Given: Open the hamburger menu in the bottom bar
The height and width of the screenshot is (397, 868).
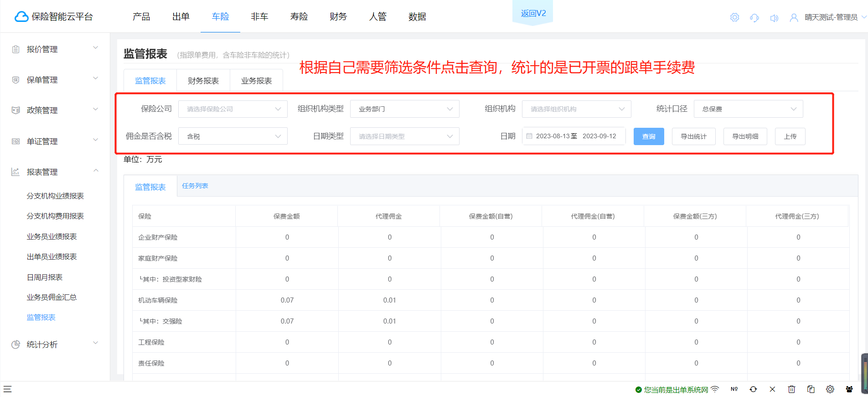Looking at the screenshot, I should [8, 389].
